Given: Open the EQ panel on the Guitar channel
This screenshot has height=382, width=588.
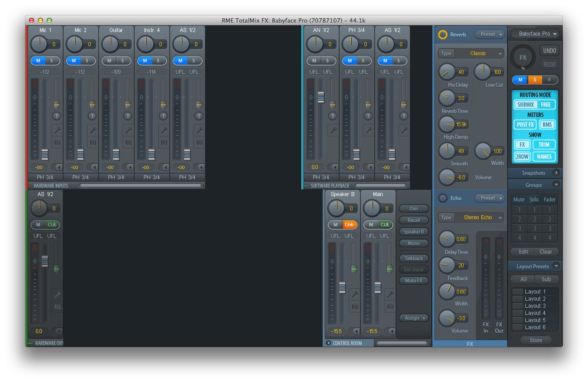Looking at the screenshot, I should 128,142.
